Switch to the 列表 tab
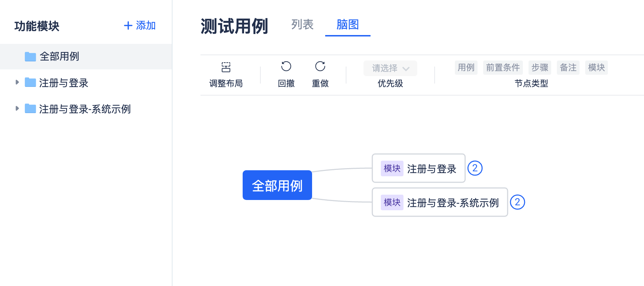This screenshot has width=644, height=286. tap(303, 24)
